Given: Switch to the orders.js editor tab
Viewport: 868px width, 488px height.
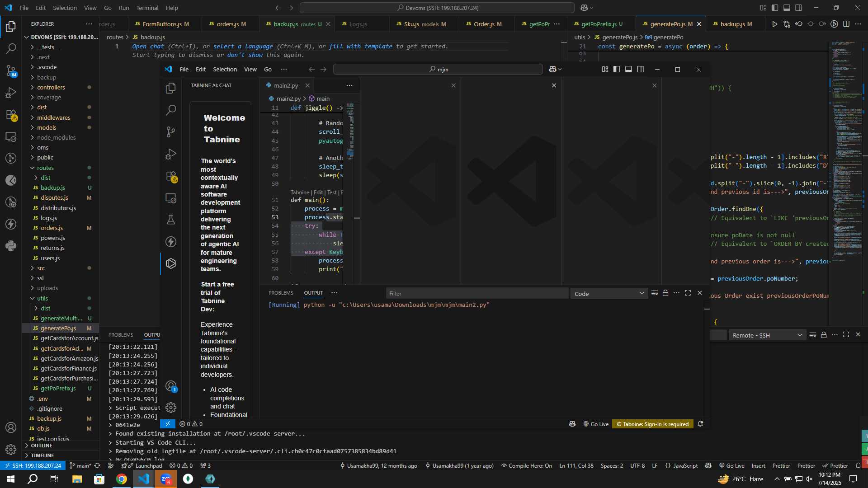Looking at the screenshot, I should [x=231, y=24].
